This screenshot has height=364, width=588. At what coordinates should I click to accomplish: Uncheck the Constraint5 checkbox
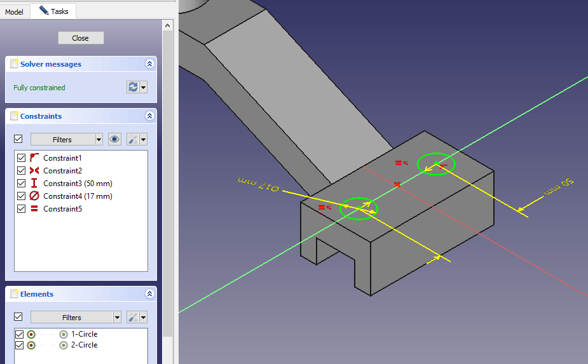point(22,209)
